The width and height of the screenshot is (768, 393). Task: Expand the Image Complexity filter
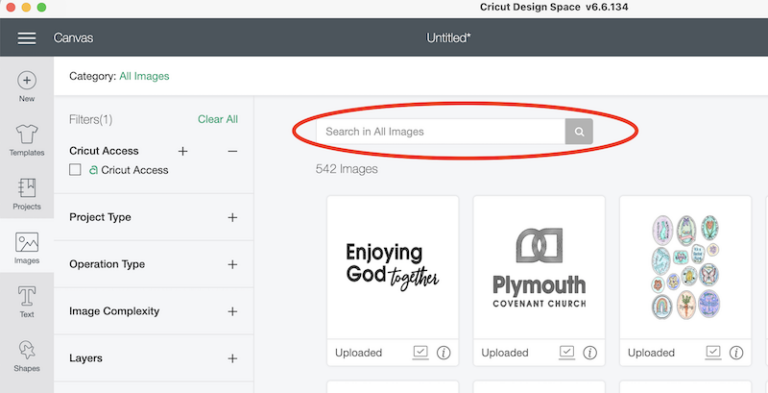pyautogui.click(x=233, y=311)
